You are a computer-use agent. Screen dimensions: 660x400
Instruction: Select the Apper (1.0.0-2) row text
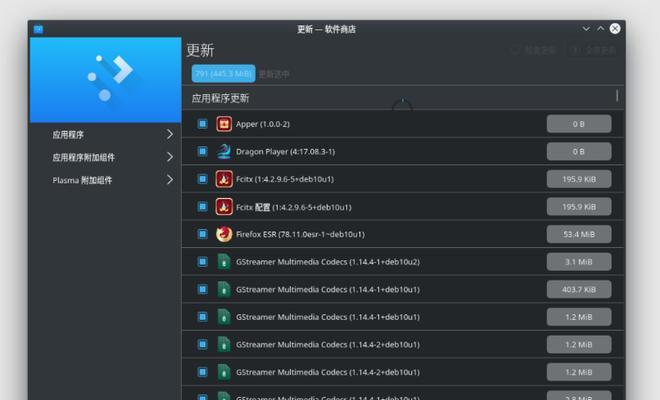tap(263, 124)
